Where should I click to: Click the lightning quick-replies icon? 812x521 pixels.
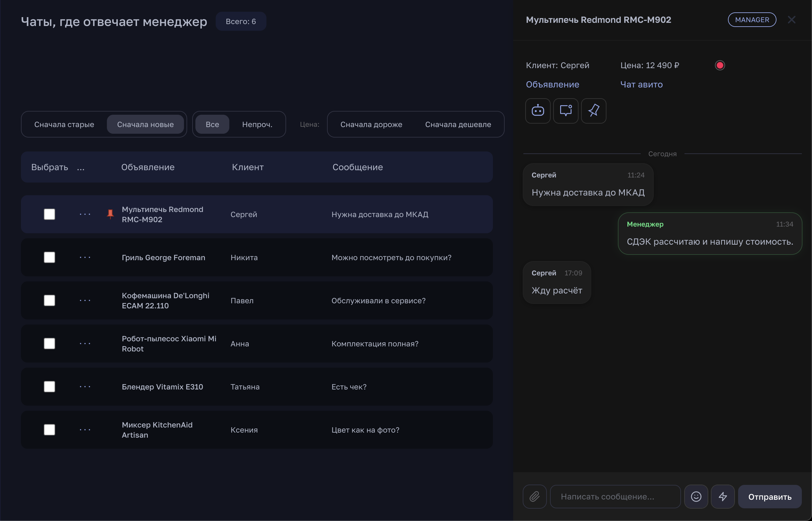coord(723,496)
